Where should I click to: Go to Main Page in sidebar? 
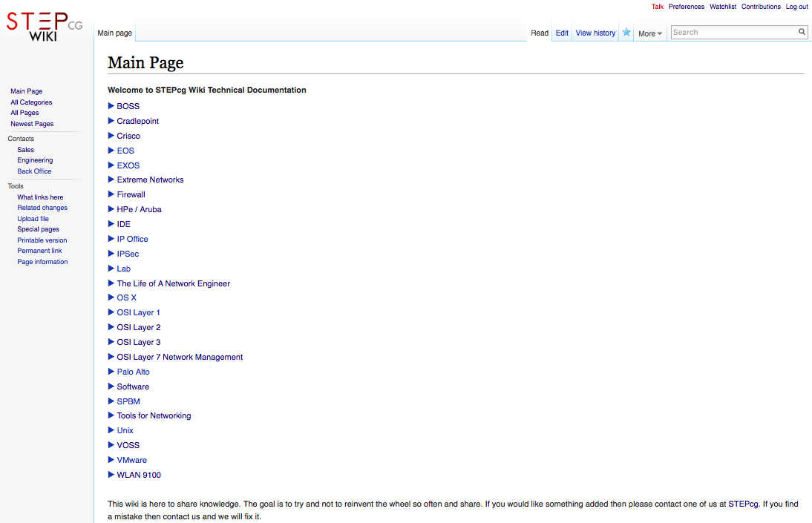coord(27,91)
